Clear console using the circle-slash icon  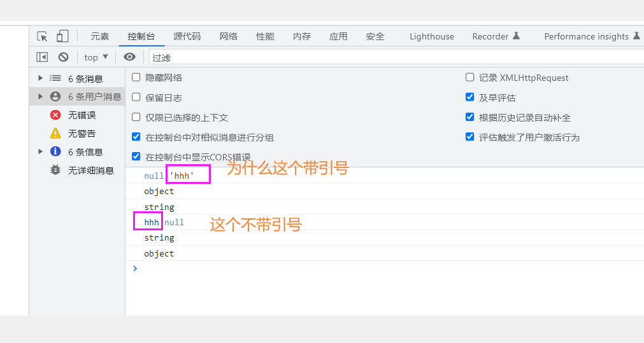click(x=63, y=57)
